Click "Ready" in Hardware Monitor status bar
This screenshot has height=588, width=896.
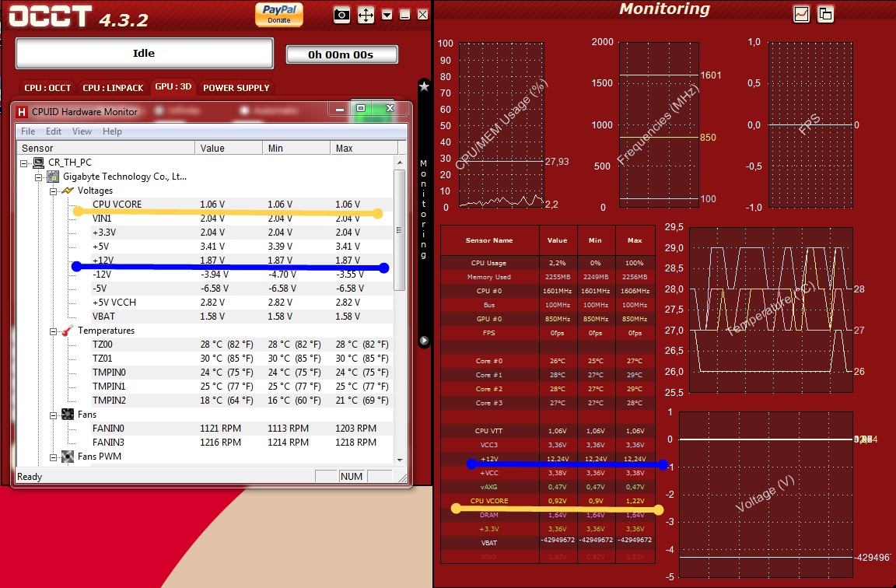[30, 477]
